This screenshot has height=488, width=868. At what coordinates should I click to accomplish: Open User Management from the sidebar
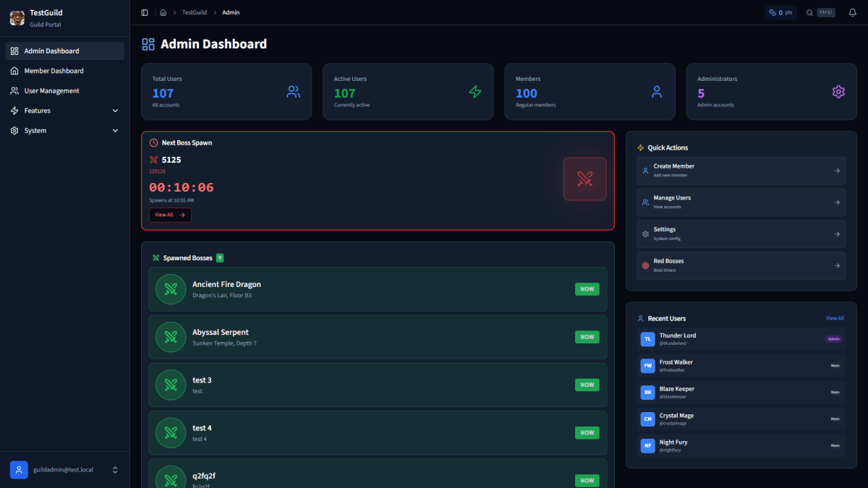64,90
